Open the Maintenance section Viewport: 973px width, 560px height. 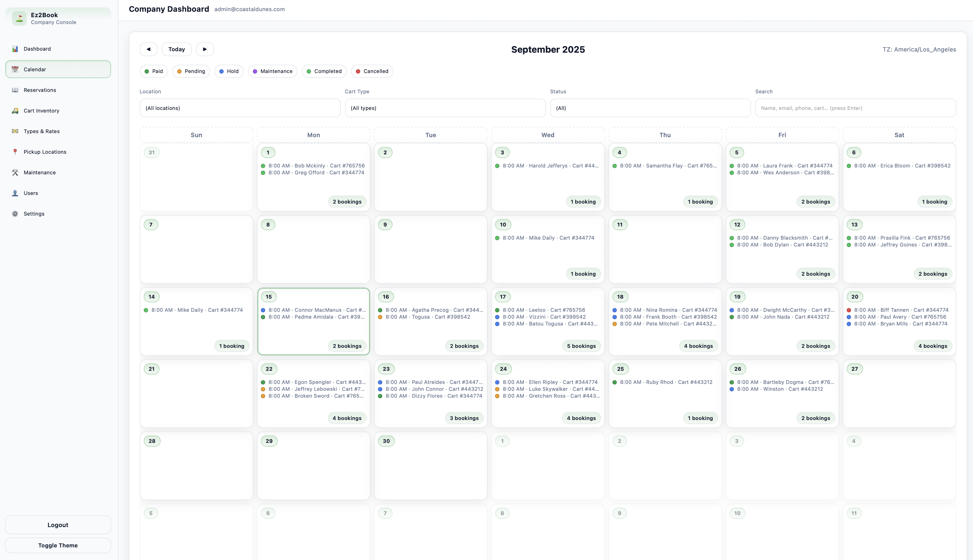40,172
